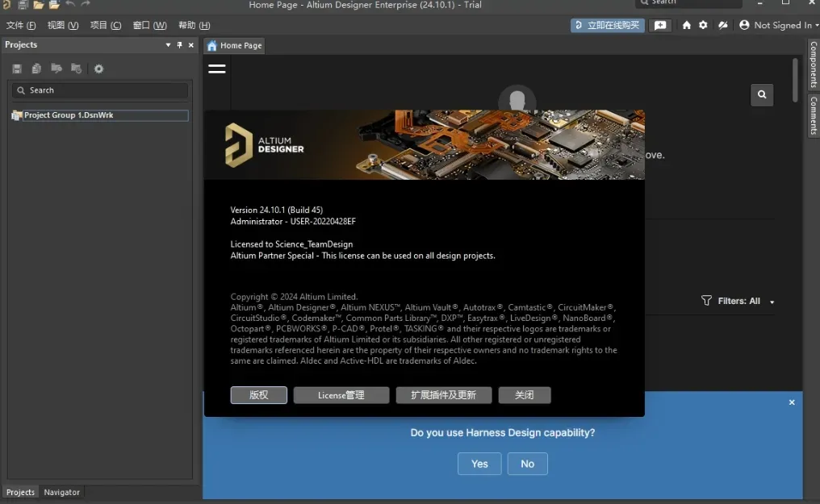Click the Licensed to Science_TeamDesign text
Viewport: 820px width, 504px height.
[x=291, y=244]
